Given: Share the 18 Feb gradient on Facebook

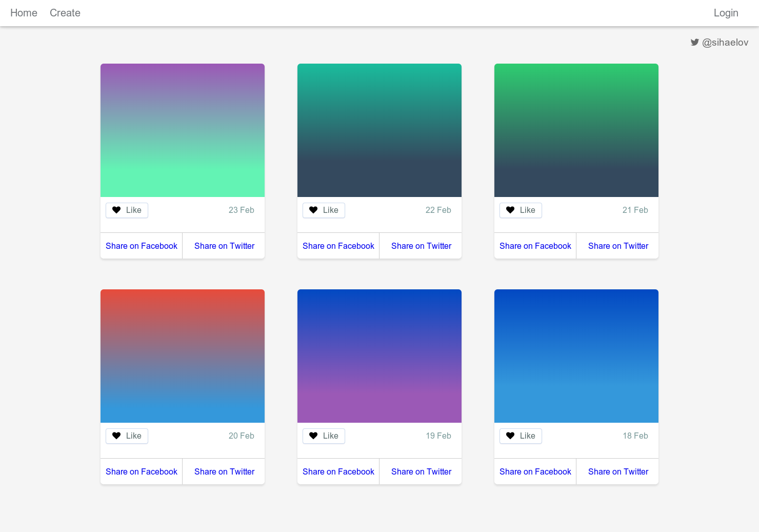Looking at the screenshot, I should tap(535, 471).
